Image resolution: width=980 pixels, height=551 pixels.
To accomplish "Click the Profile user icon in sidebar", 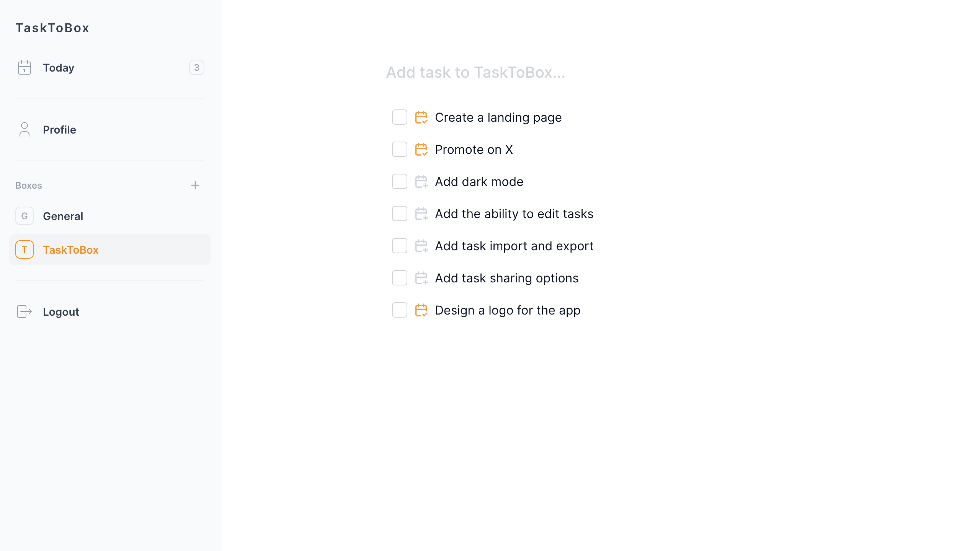I will point(24,129).
